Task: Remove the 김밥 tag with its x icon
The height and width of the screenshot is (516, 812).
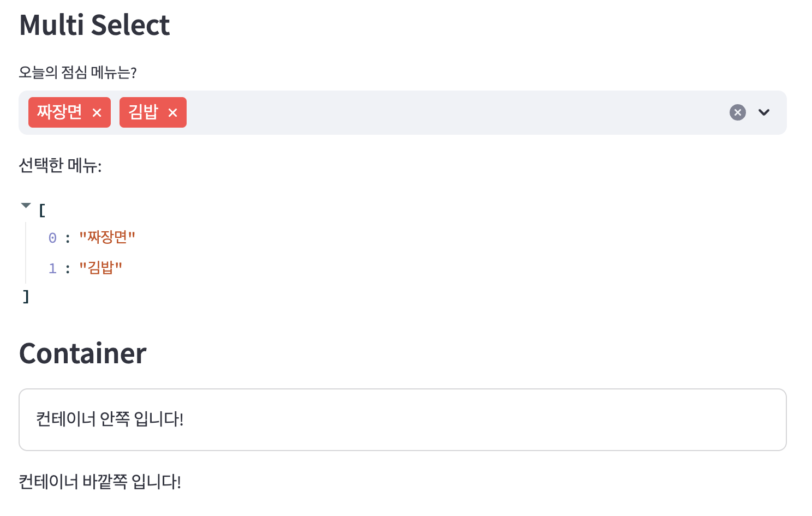Action: coord(173,113)
